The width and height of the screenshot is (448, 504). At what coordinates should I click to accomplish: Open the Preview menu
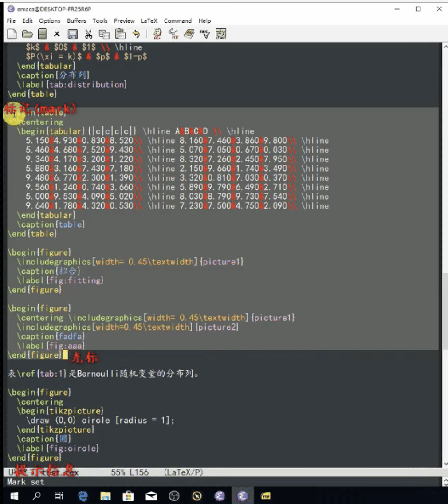(x=124, y=20)
